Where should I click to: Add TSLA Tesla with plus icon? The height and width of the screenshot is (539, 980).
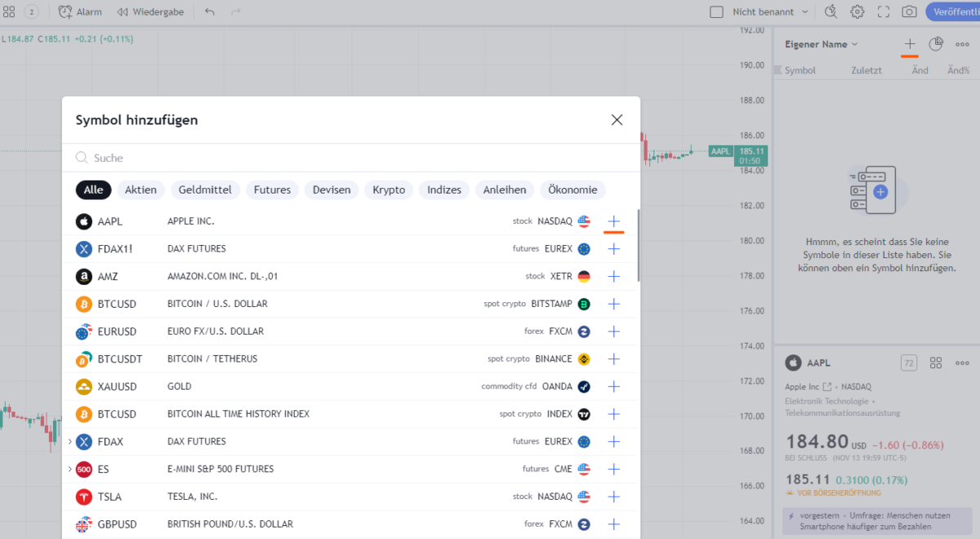614,497
